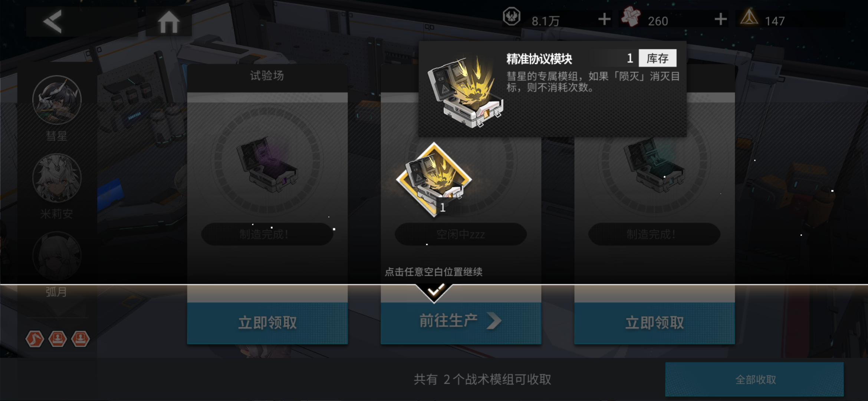Expand the downward checkmark chevron
Screen dimensions: 868x401
434,292
